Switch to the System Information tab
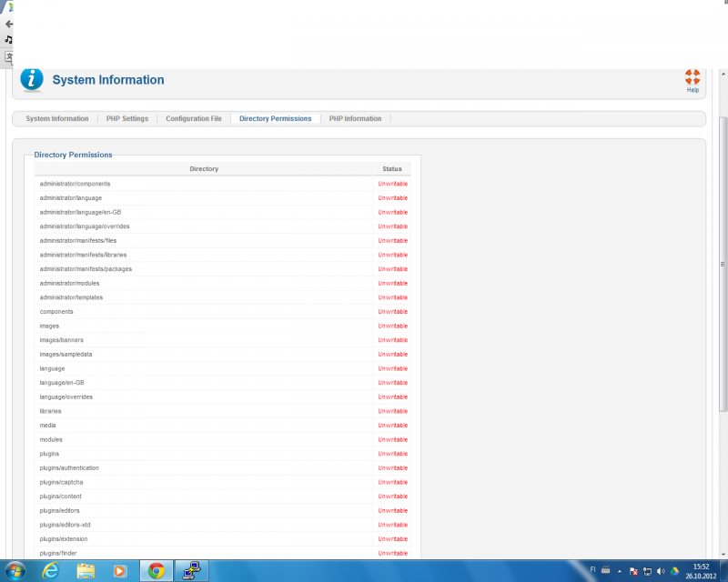 click(57, 119)
